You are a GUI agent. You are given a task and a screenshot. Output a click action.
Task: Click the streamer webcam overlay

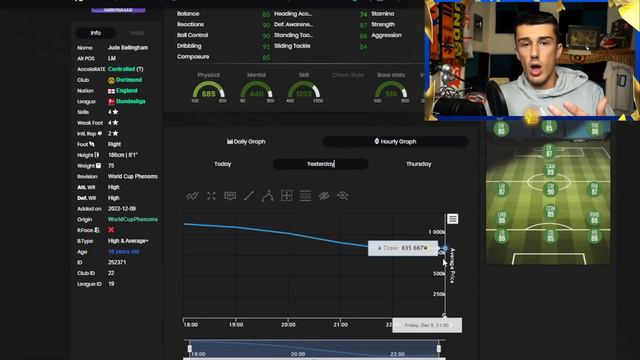(x=532, y=60)
